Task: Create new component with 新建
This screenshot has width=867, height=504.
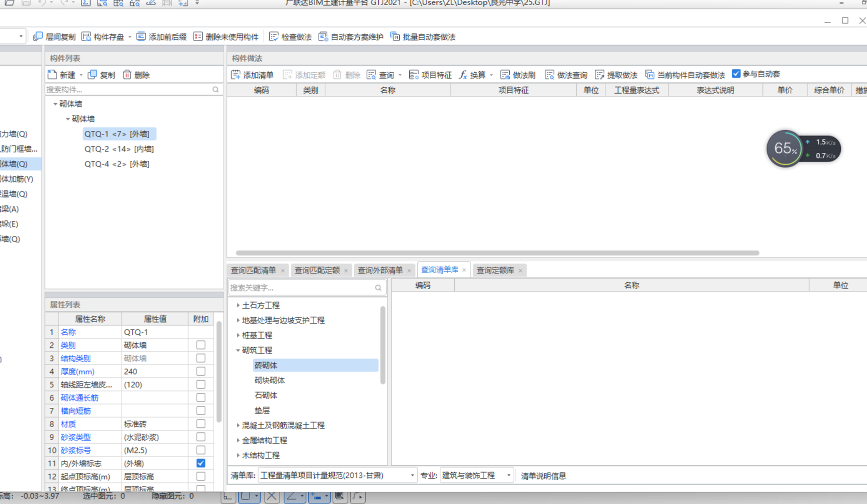Action: point(62,74)
